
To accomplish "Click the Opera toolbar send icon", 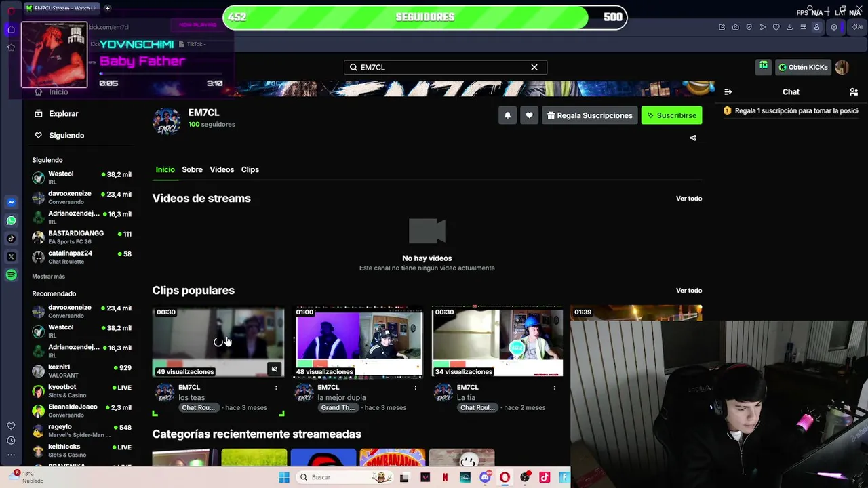I will tap(763, 27).
